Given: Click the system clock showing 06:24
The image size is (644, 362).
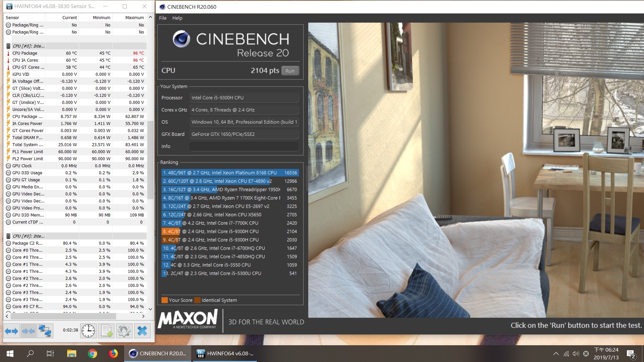Looking at the screenshot, I should pyautogui.click(x=606, y=354).
